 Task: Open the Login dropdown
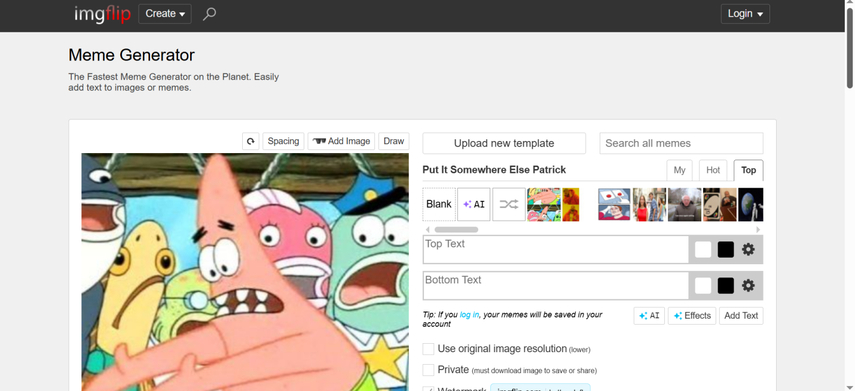click(745, 14)
